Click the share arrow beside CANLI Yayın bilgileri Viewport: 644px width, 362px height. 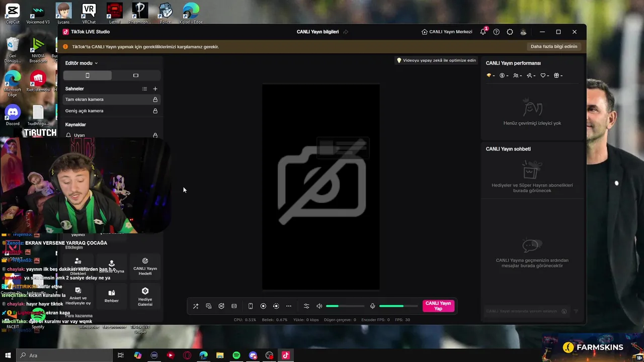pyautogui.click(x=346, y=32)
